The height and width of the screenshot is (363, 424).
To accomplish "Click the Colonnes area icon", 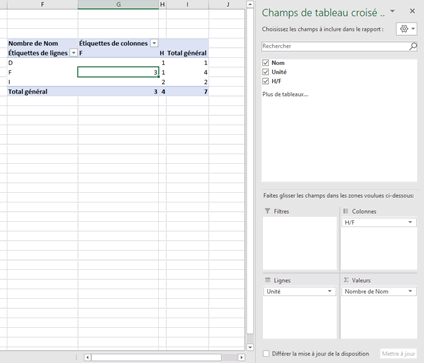I will click(346, 211).
